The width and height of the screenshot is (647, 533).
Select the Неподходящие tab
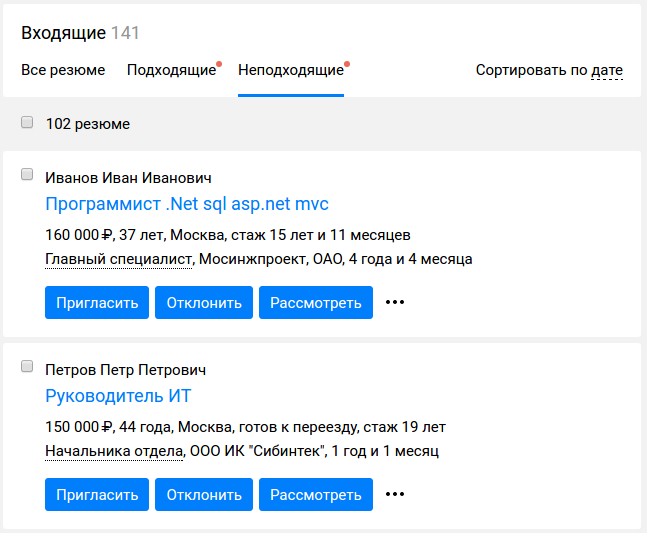[290, 71]
